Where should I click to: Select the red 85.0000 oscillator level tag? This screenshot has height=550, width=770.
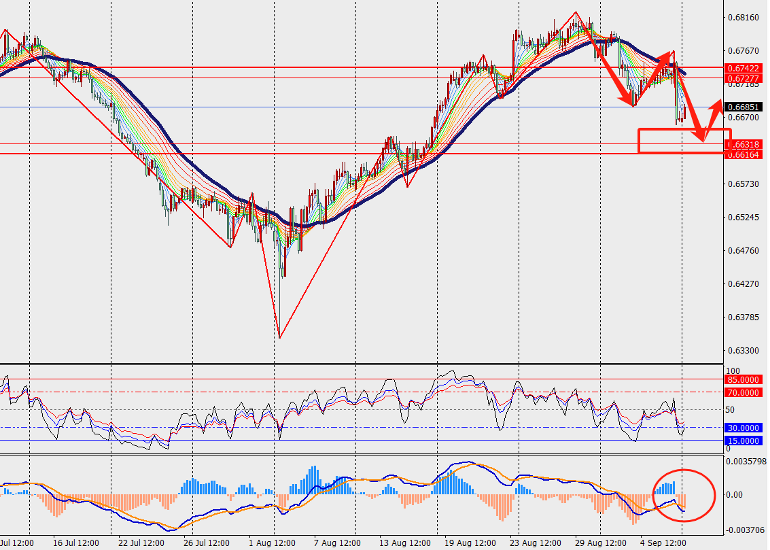click(x=744, y=380)
